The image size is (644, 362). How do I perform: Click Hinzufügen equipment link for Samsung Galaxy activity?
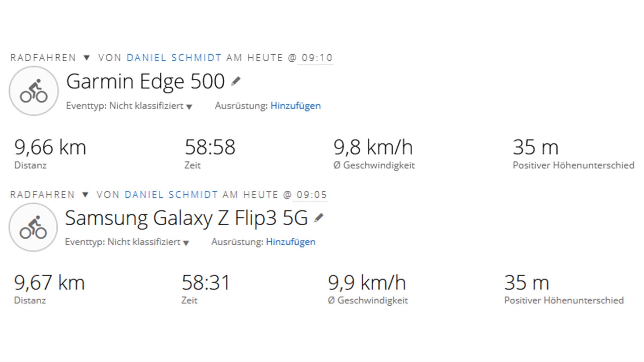(x=290, y=242)
